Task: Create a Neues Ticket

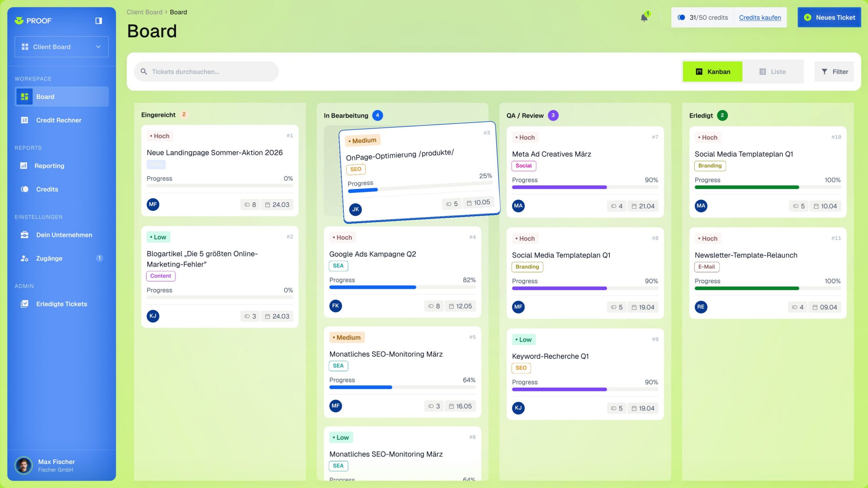Action: tap(829, 17)
